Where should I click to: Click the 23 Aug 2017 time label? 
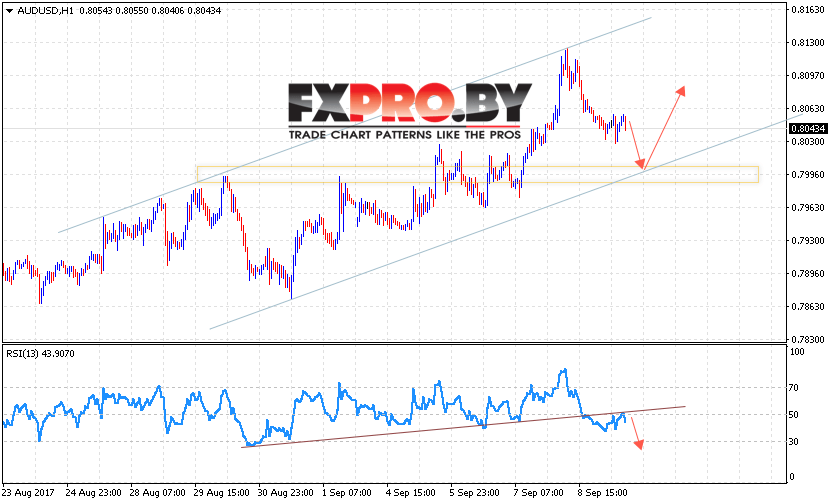point(28,492)
